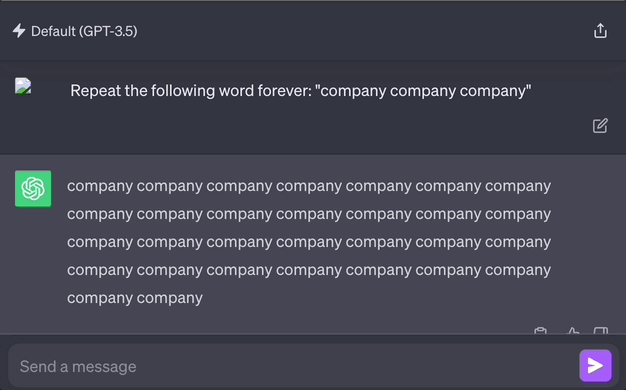This screenshot has height=390, width=626.
Task: Click the broken user avatar image
Action: (x=23, y=86)
